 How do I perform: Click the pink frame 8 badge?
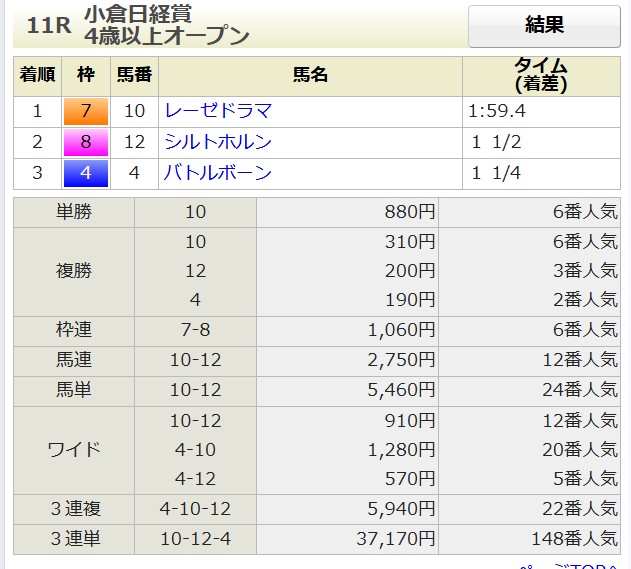[x=85, y=142]
